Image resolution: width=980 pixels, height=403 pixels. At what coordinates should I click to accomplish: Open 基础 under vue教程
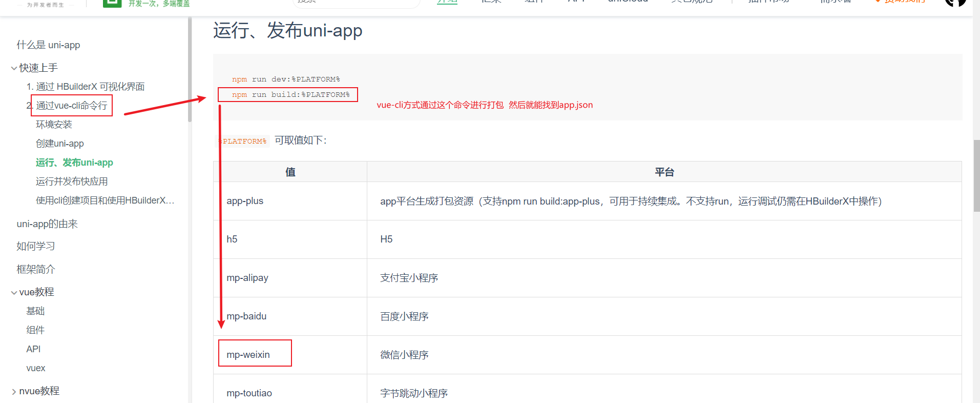coord(35,311)
